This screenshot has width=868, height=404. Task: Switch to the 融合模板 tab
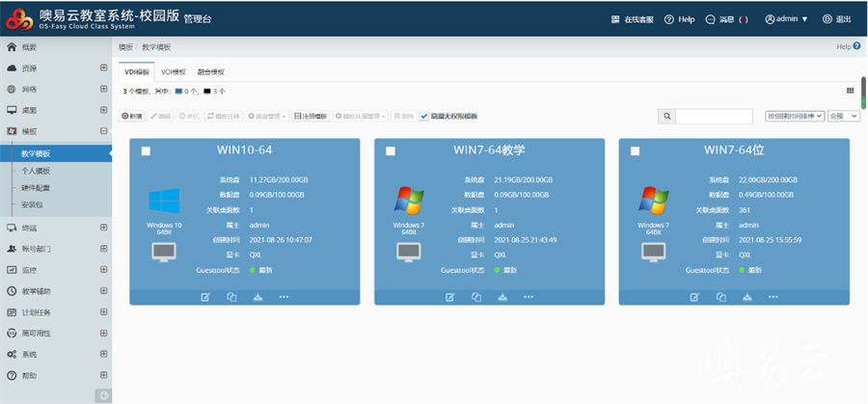pos(210,72)
